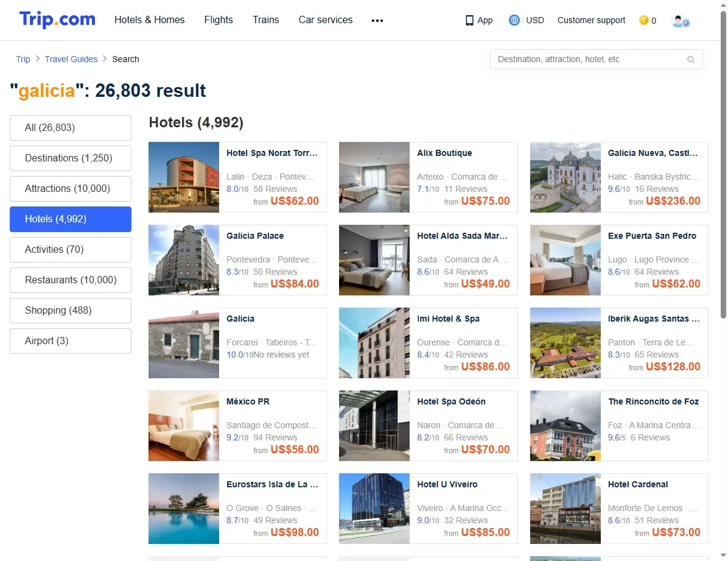Click the Galicia Palace hotel name

point(255,236)
